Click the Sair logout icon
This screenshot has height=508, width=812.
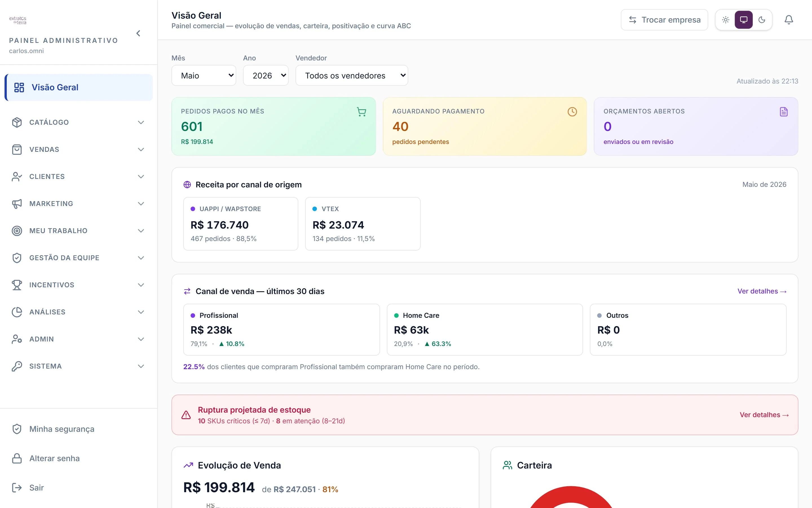click(x=17, y=487)
